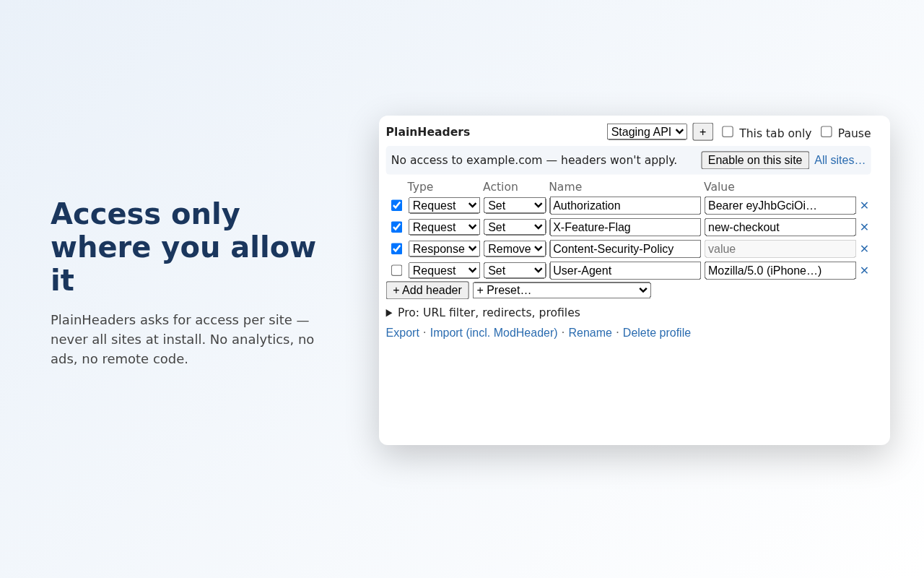The image size is (924, 578).
Task: Open the Response type dropdown
Action: coord(444,249)
